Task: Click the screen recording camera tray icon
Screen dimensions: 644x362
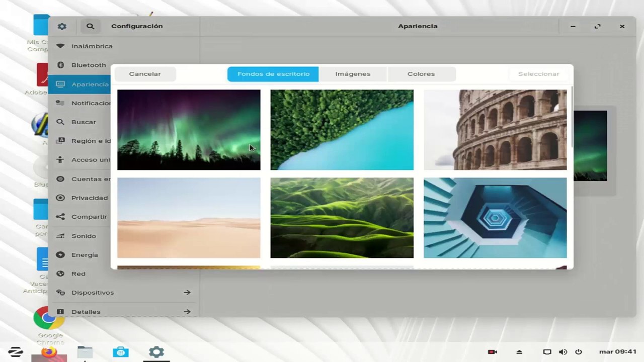Action: click(493, 352)
